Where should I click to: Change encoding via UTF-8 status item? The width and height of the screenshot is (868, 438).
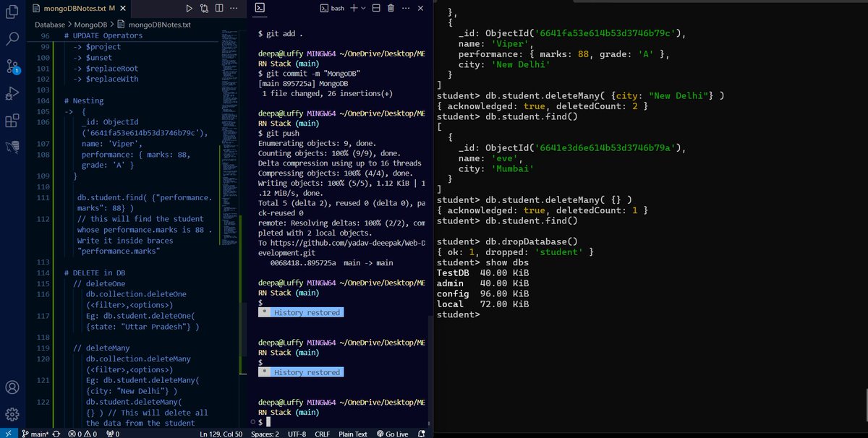coord(297,434)
